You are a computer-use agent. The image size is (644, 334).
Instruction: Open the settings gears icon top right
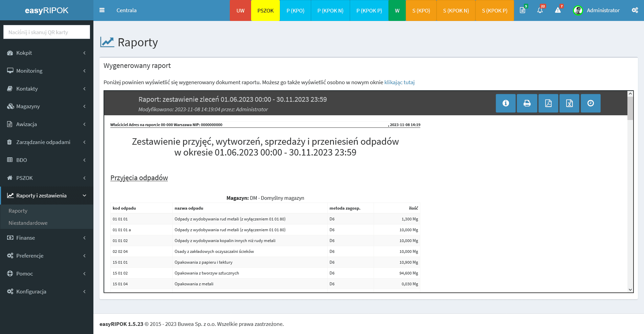(635, 10)
